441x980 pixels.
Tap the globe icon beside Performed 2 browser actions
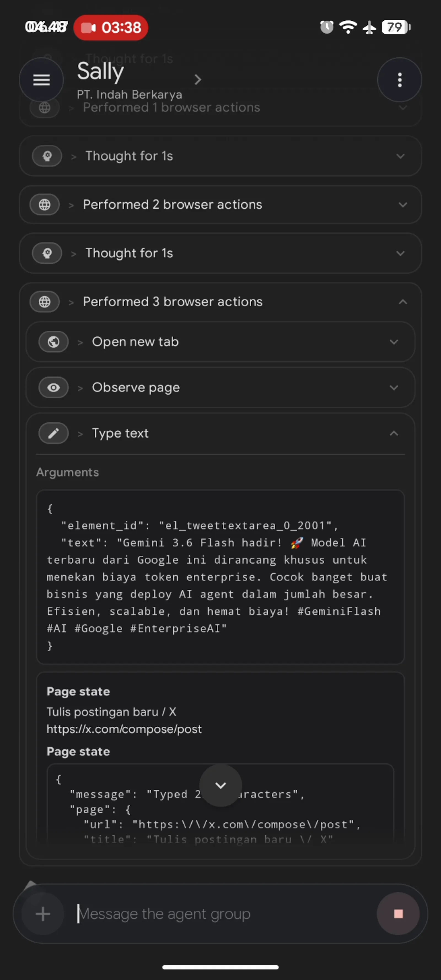coord(45,205)
